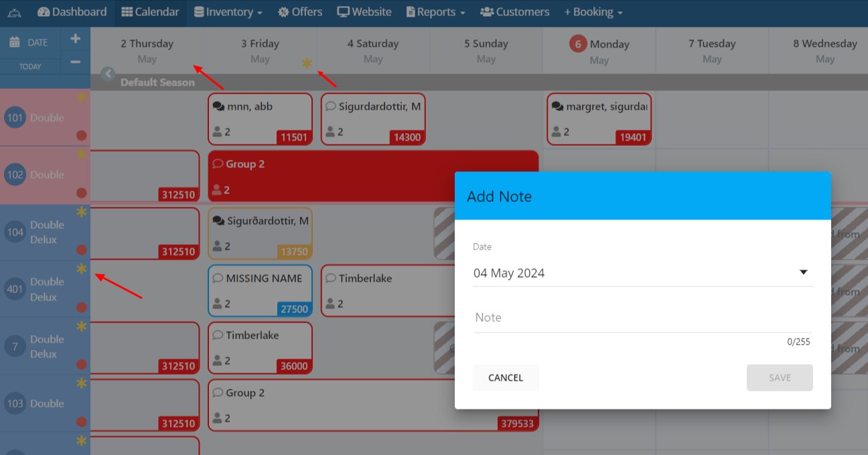Open the Sigurðardottir, M booking 13750
Viewport: 868px width, 455px height.
(x=260, y=234)
